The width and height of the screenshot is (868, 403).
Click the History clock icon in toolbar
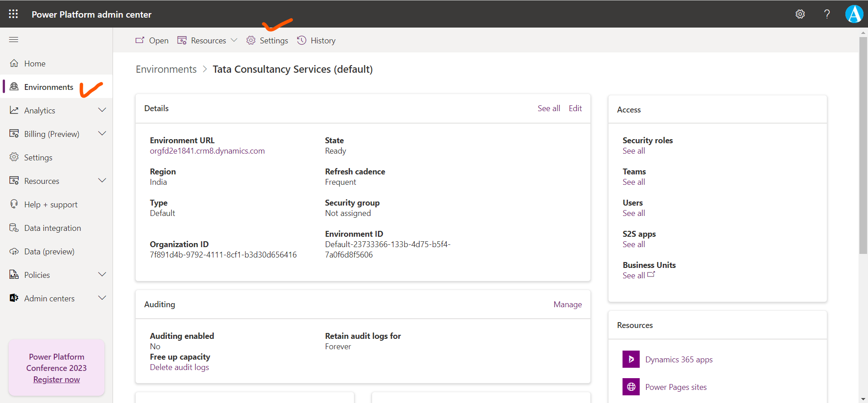pyautogui.click(x=302, y=41)
